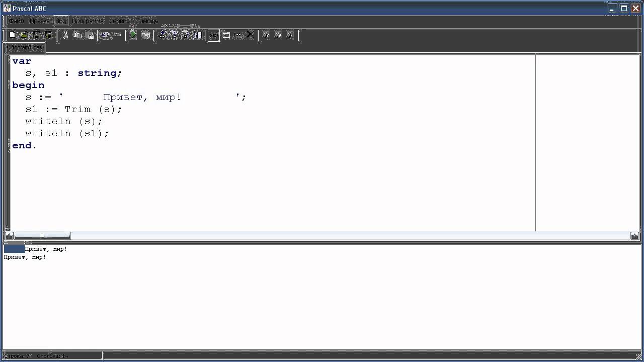Close the Pascal ABC window
644x362 pixels.
(x=636, y=8)
